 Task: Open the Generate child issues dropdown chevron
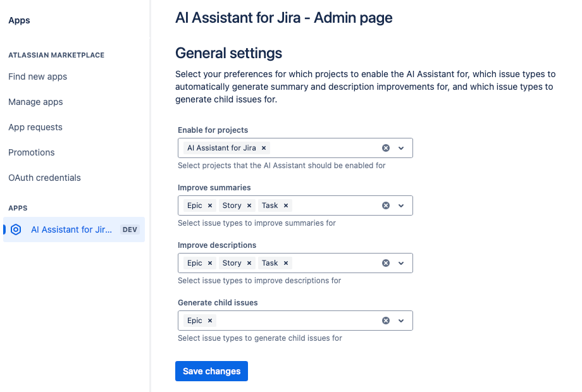(401, 321)
